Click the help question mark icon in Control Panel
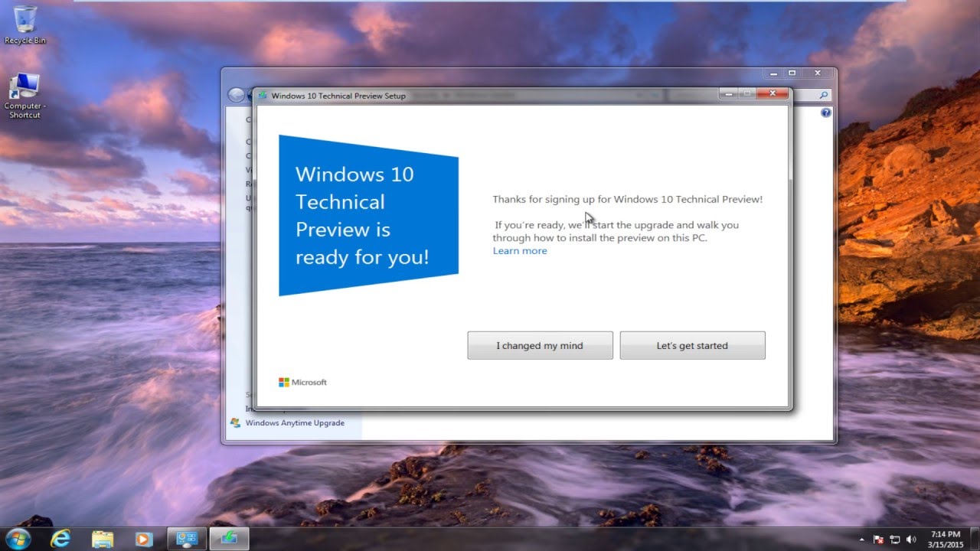The image size is (980, 551). click(x=826, y=112)
